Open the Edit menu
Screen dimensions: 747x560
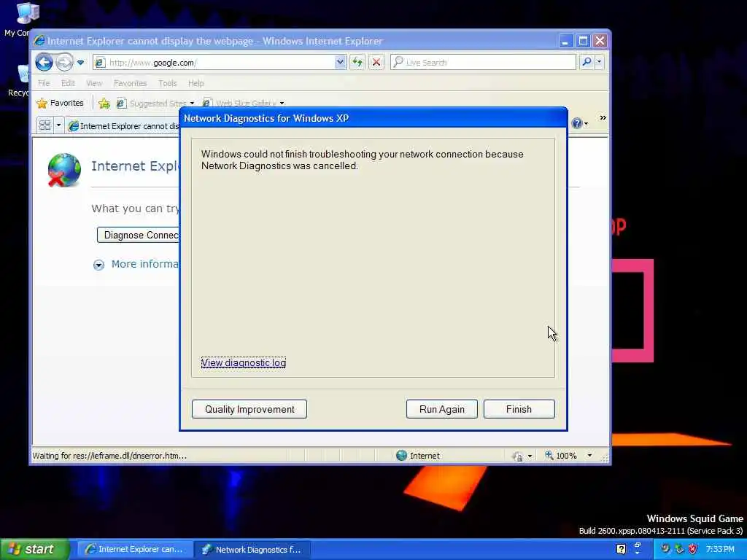(68, 83)
